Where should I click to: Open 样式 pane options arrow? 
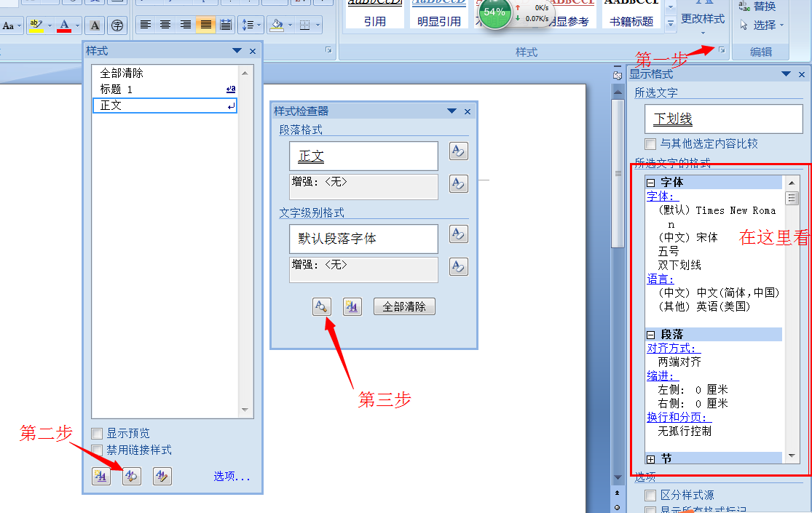237,51
